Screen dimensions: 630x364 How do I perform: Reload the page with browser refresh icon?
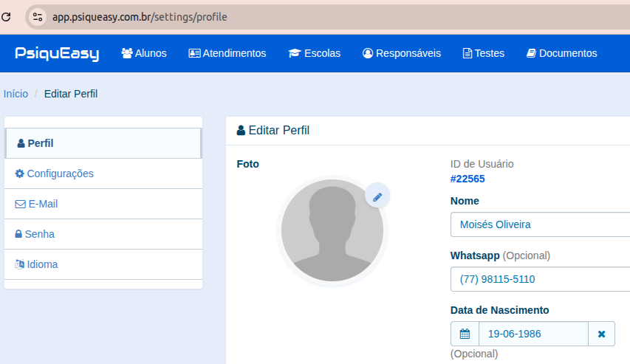7,16
